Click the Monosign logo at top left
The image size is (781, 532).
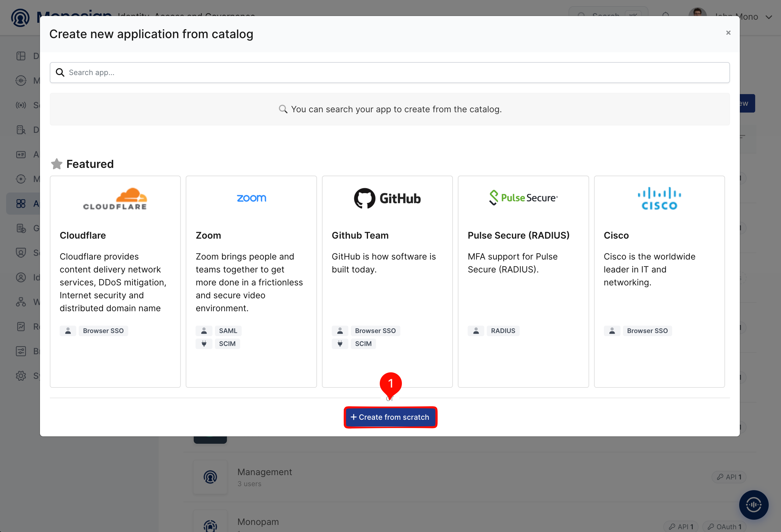click(x=20, y=18)
